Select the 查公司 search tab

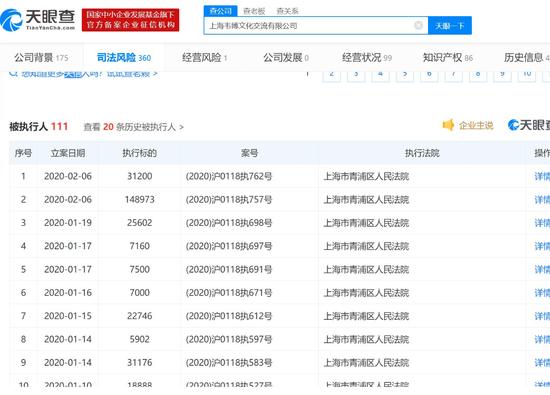[x=221, y=11]
